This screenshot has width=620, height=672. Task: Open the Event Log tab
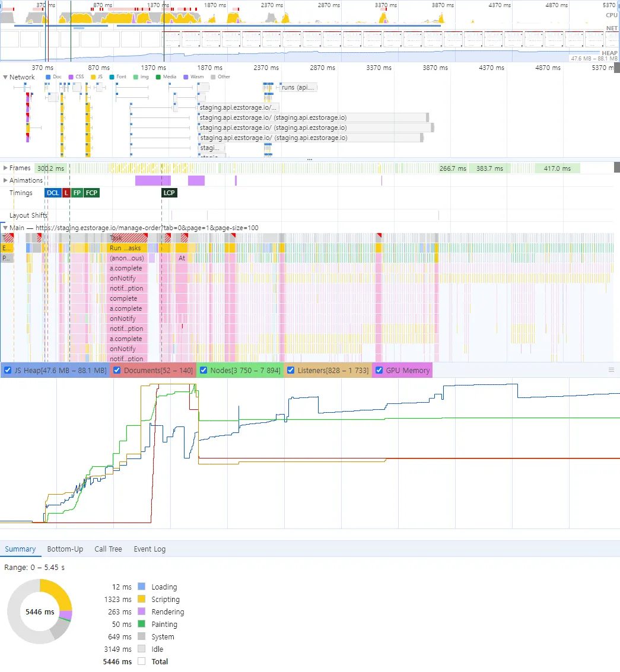150,549
